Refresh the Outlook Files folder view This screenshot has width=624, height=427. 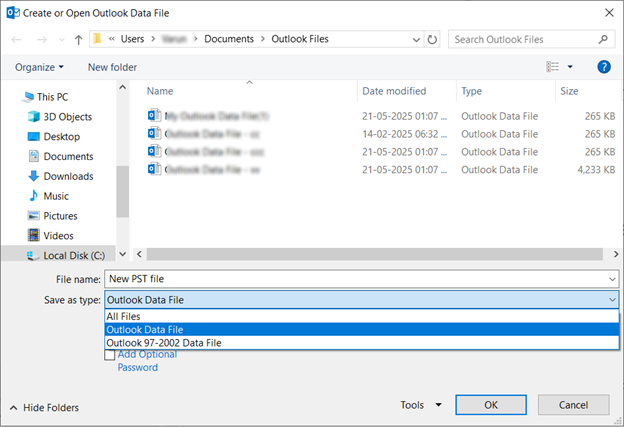coord(432,39)
